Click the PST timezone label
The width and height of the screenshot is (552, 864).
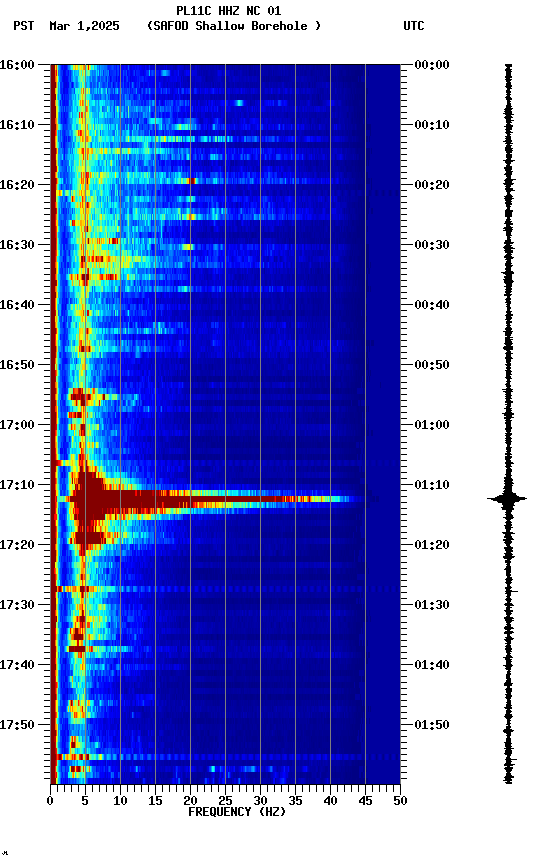(24, 26)
